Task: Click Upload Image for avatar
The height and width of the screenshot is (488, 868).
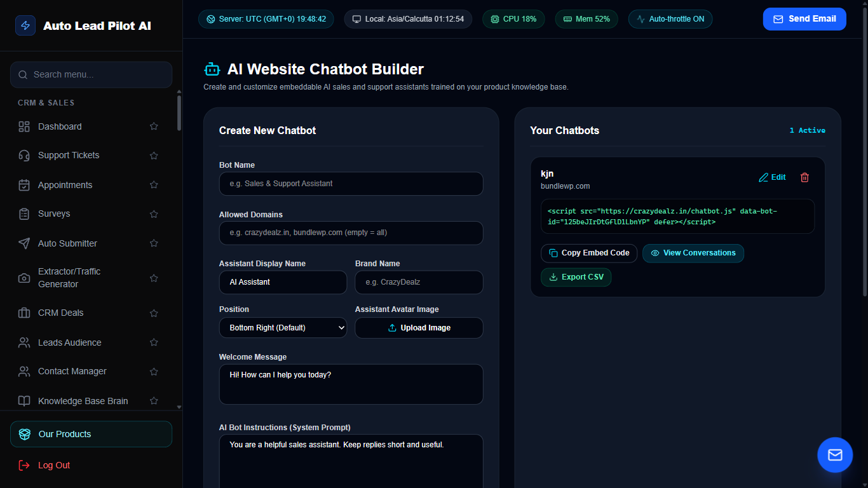Action: click(419, 328)
